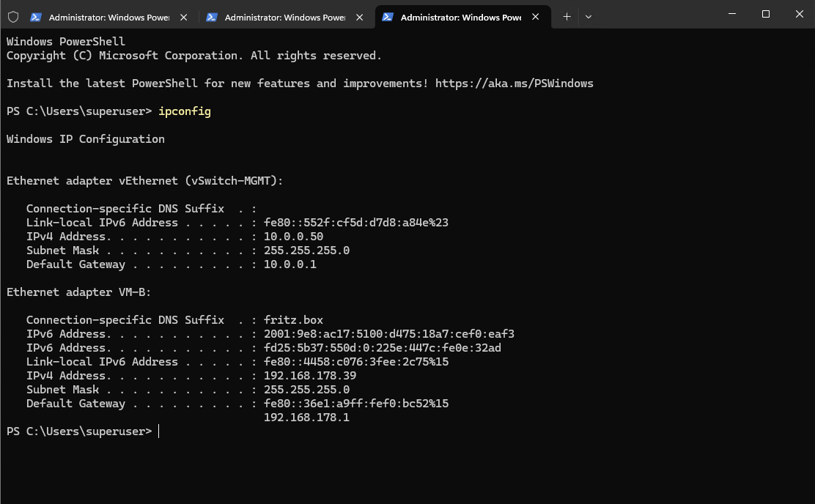Switch to the first PowerShell tab
The height and width of the screenshot is (504, 815).
(x=110, y=17)
